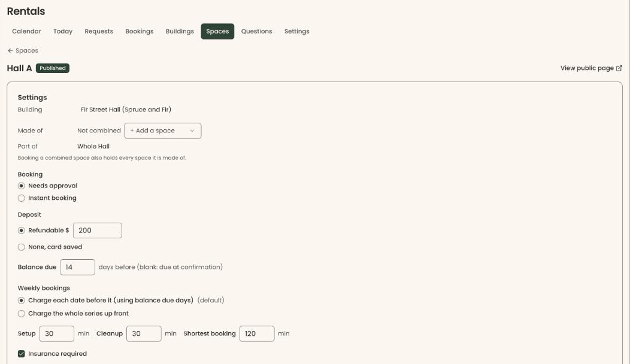Click the Published status badge

53,68
